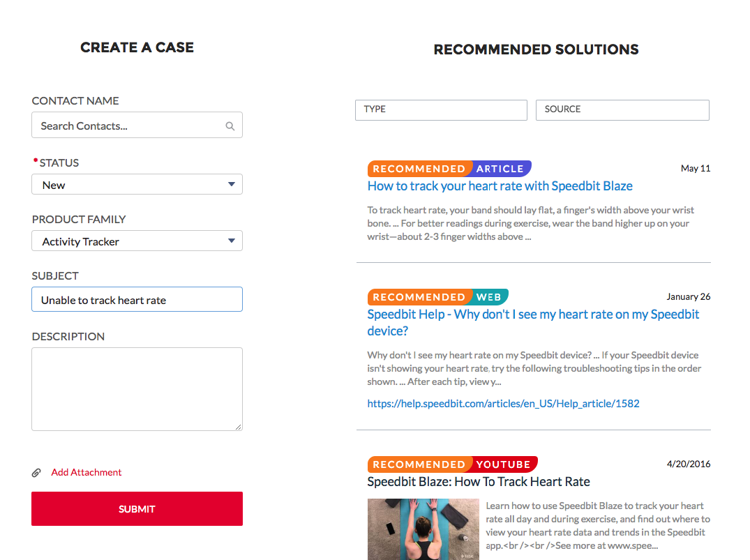
Task: Click the workout video thumbnail
Action: pos(424,529)
